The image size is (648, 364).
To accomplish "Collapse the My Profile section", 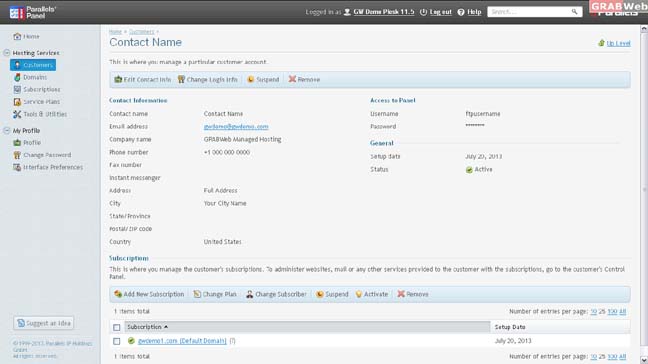I will click(7, 131).
